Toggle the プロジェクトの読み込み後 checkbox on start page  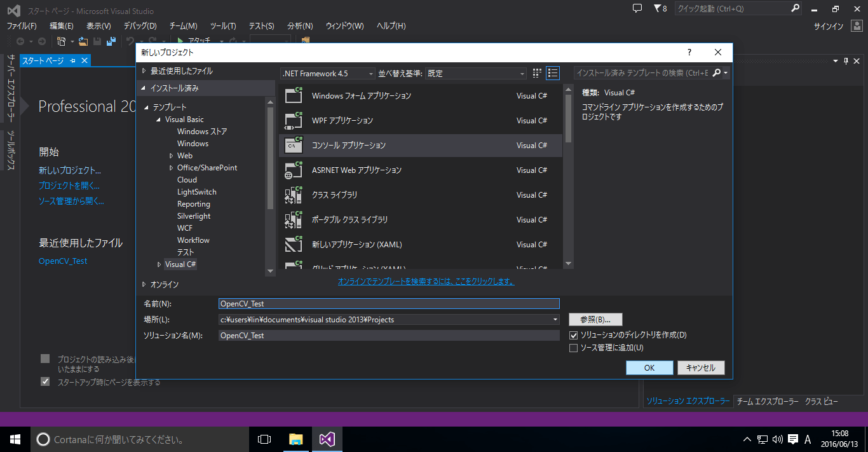point(45,359)
